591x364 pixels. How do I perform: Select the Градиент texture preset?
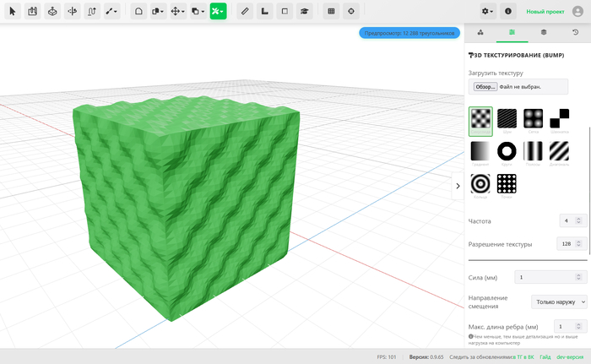pyautogui.click(x=480, y=154)
